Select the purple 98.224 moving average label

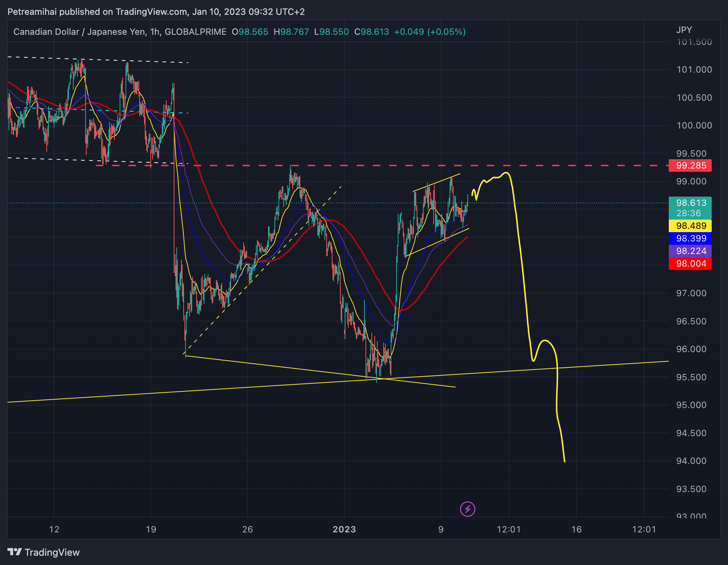click(690, 251)
